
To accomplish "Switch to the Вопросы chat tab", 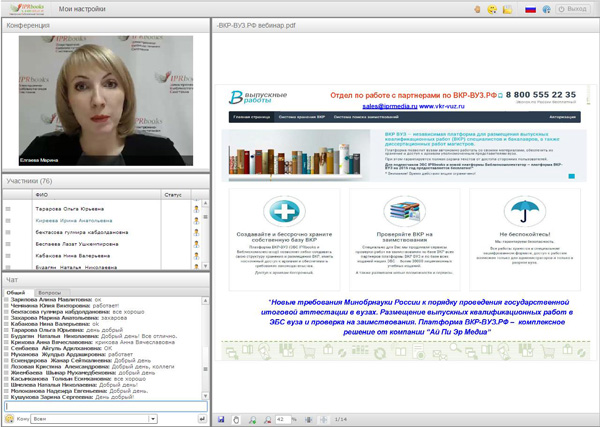I will coord(50,292).
